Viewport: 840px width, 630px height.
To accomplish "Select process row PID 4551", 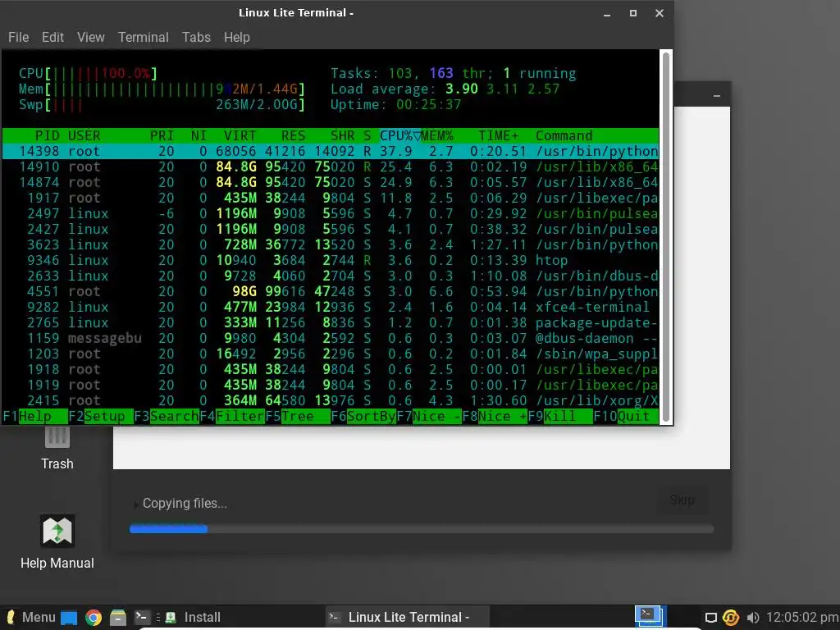I will point(331,291).
